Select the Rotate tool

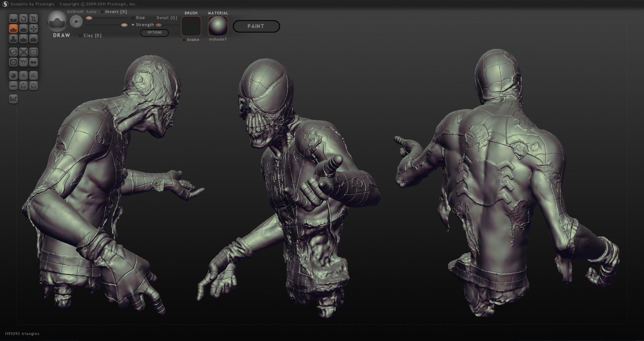(23, 19)
